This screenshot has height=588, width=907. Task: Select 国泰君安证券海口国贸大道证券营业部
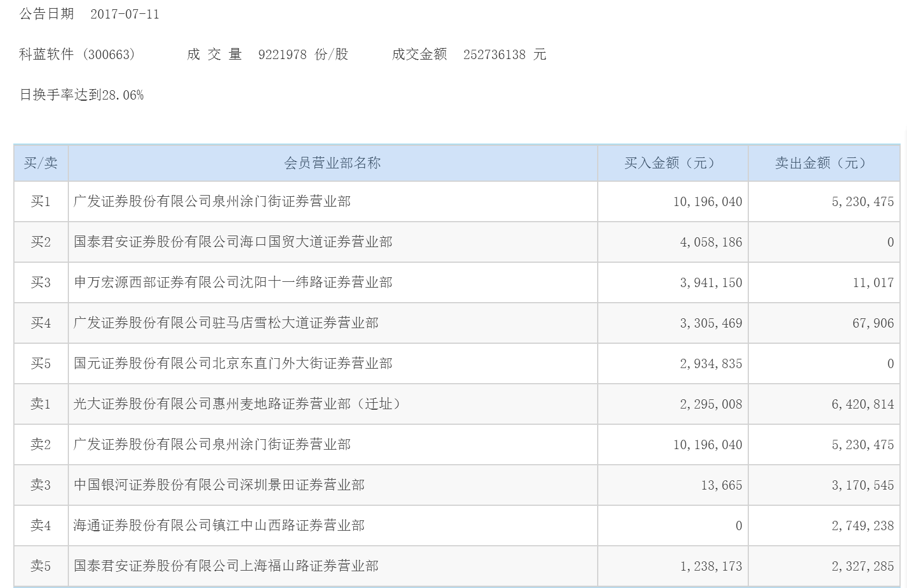pos(233,242)
